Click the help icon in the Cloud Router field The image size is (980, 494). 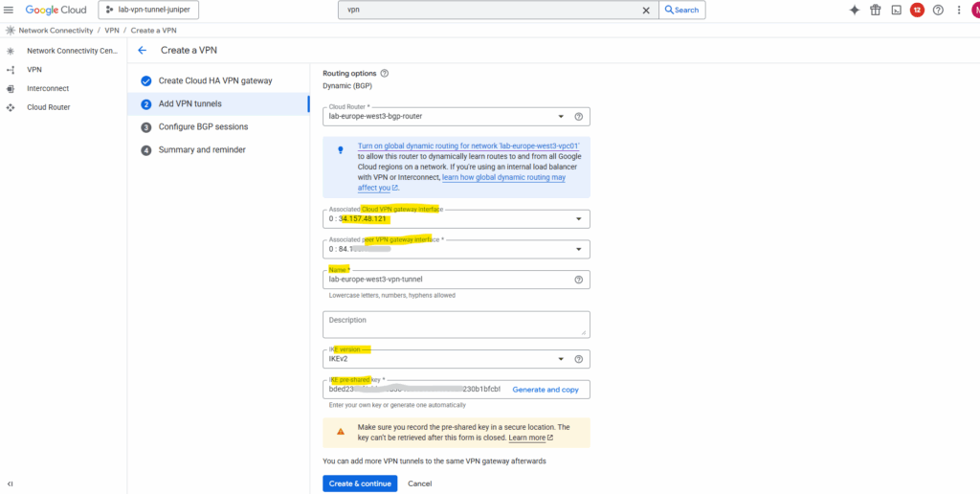click(x=579, y=116)
